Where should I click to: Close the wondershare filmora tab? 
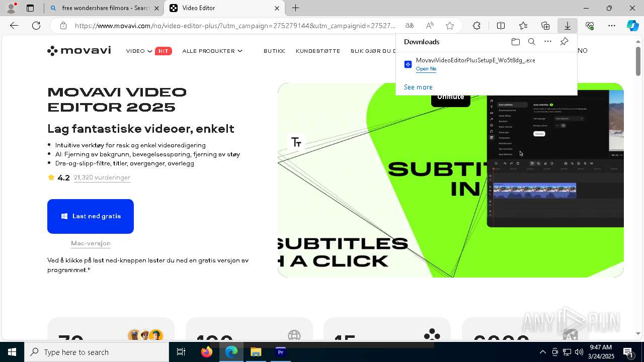point(156,8)
